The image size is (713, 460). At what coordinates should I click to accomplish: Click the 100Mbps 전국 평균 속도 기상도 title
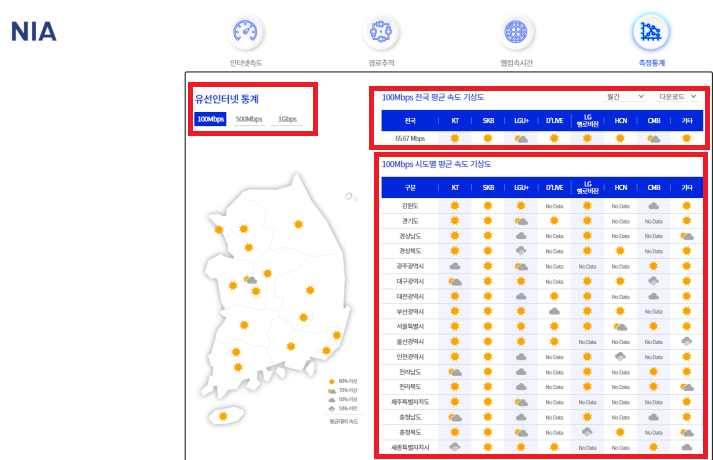(433, 97)
